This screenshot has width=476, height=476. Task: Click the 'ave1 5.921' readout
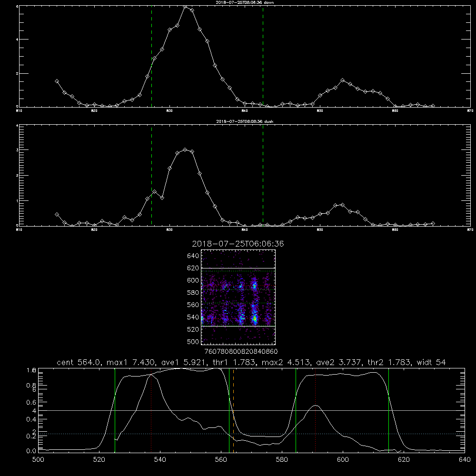point(184,362)
